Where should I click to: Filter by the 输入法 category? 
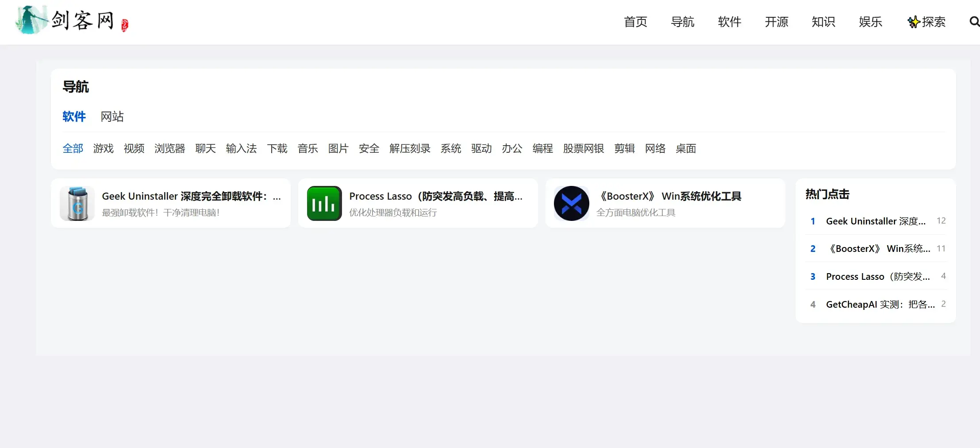coord(242,148)
